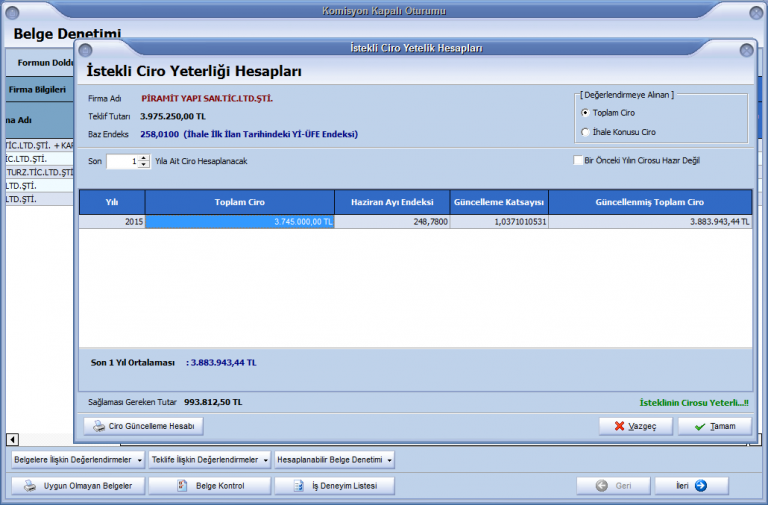
Task: Switch to the Firma Bilgileri tab
Action: pos(37,89)
